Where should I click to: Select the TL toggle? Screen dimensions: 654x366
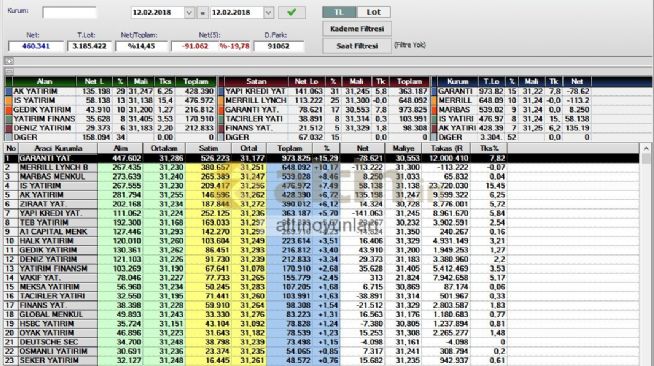pyautogui.click(x=339, y=12)
